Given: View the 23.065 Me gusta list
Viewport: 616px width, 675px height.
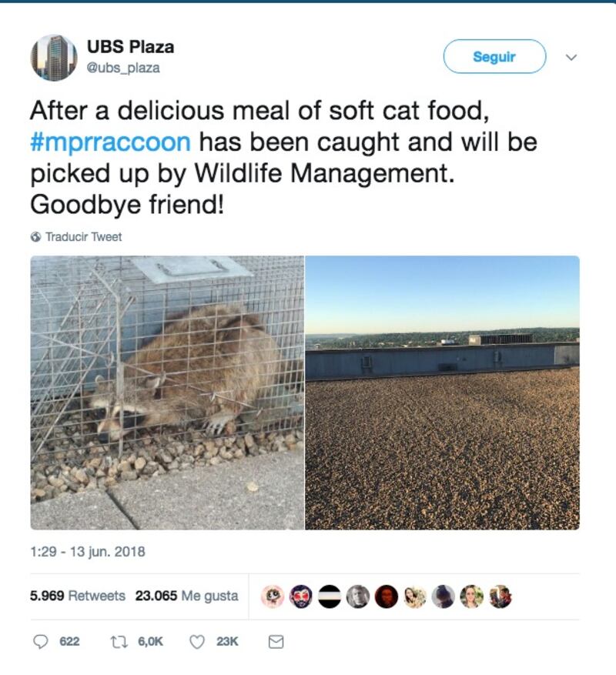Looking at the screenshot, I should point(186,596).
